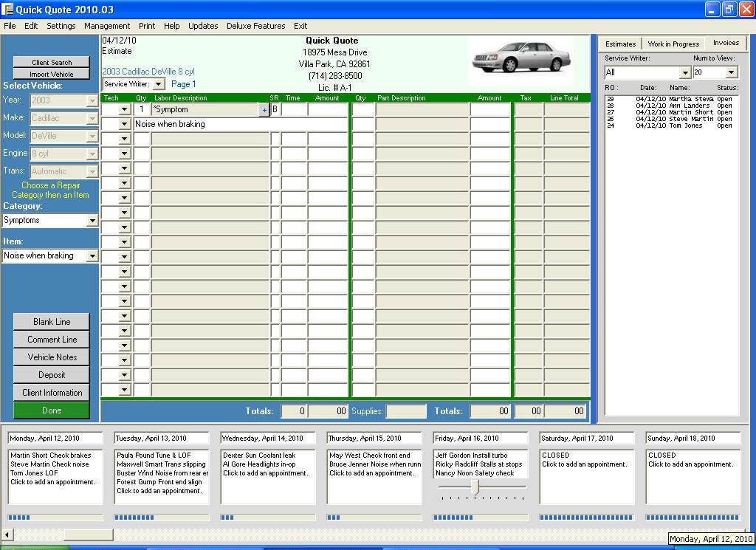Switch to the Invoices tab
756x550 pixels.
click(x=726, y=43)
